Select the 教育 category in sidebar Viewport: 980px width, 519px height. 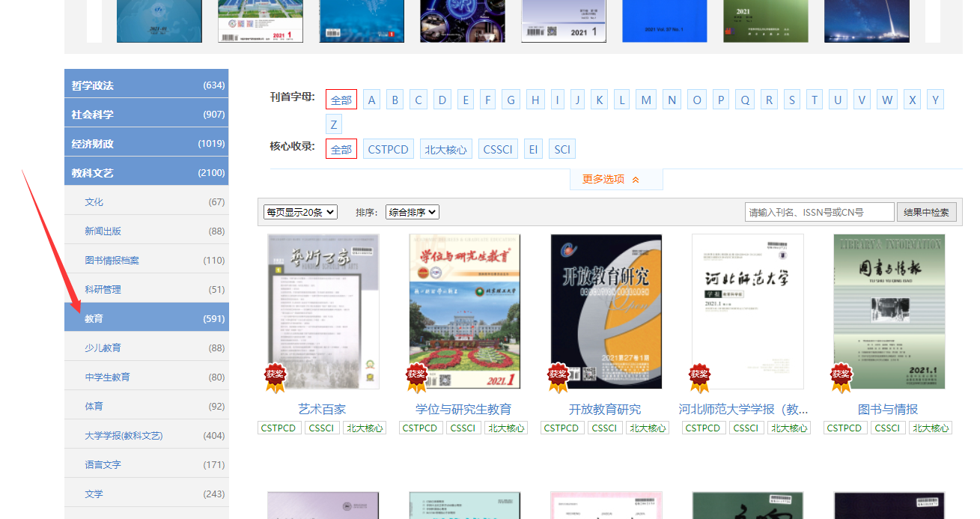click(x=146, y=318)
